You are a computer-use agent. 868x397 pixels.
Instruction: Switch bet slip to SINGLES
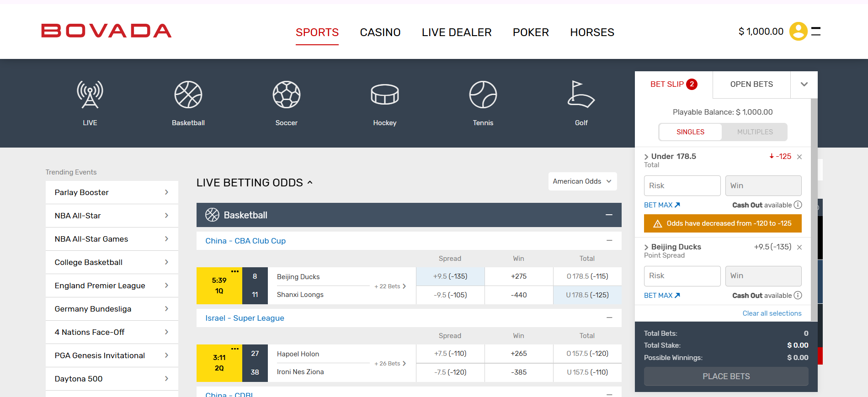pos(690,132)
